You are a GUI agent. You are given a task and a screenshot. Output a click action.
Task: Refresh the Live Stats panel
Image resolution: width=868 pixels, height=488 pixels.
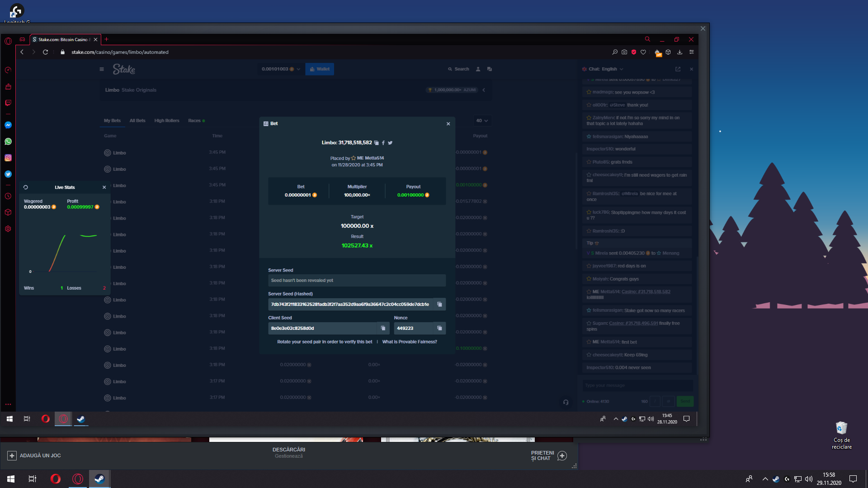26,187
